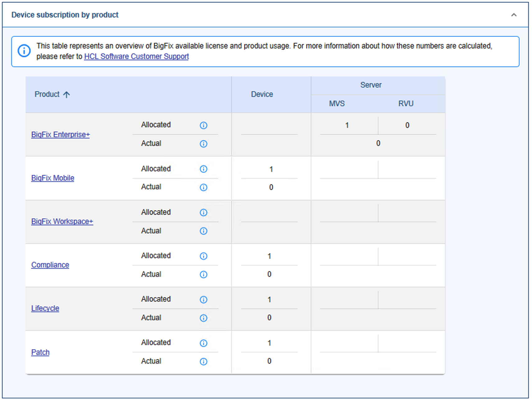
Task: Open the Patch product link
Action: coord(40,353)
